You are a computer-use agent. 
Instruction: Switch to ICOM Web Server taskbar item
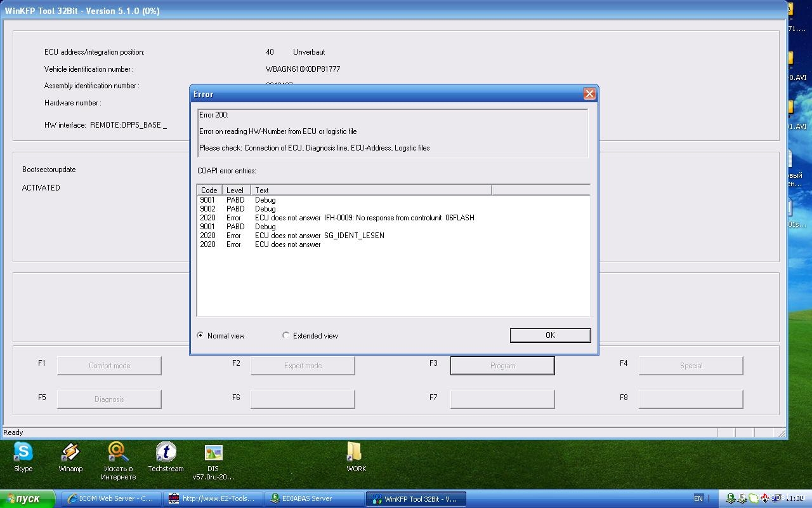[111, 498]
